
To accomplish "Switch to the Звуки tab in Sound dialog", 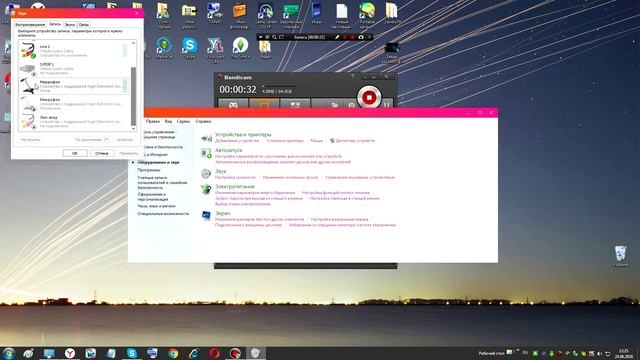I will click(70, 24).
